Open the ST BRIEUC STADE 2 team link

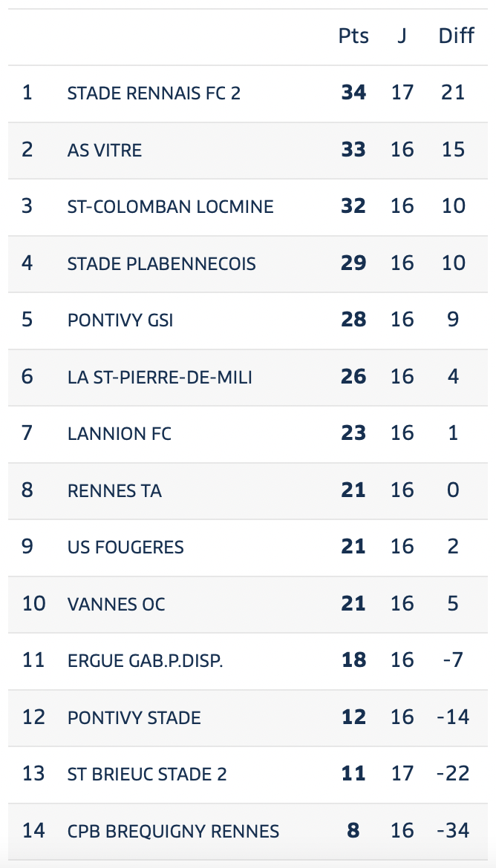tap(147, 774)
